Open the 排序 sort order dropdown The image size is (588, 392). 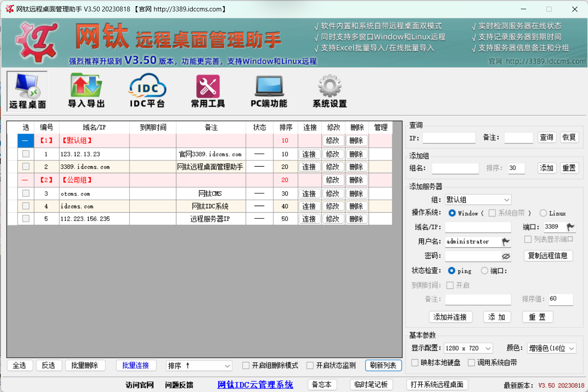[199, 365]
